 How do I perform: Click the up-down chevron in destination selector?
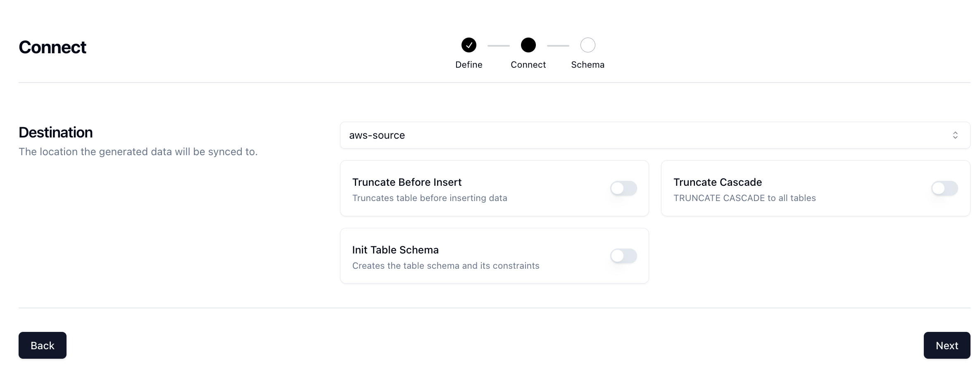[x=955, y=135]
